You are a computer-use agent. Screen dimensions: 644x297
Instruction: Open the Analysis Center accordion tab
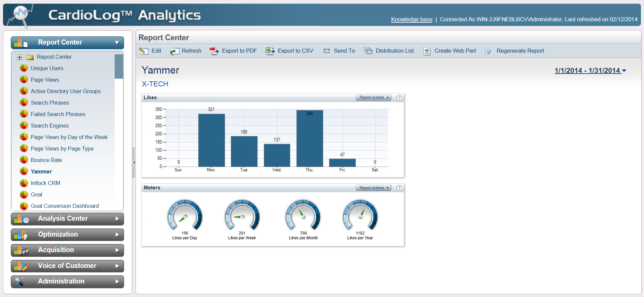(67, 219)
